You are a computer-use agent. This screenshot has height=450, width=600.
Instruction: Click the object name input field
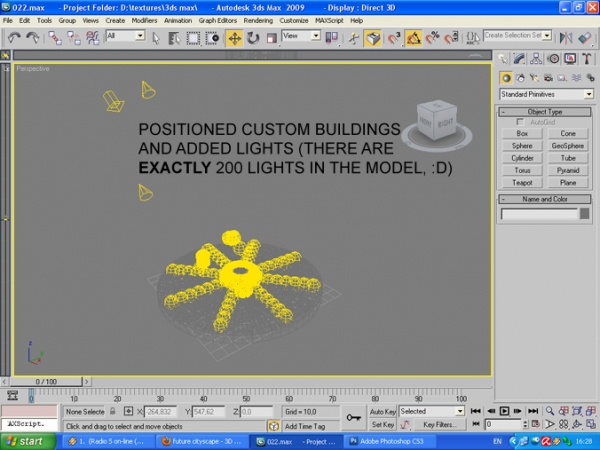(539, 214)
